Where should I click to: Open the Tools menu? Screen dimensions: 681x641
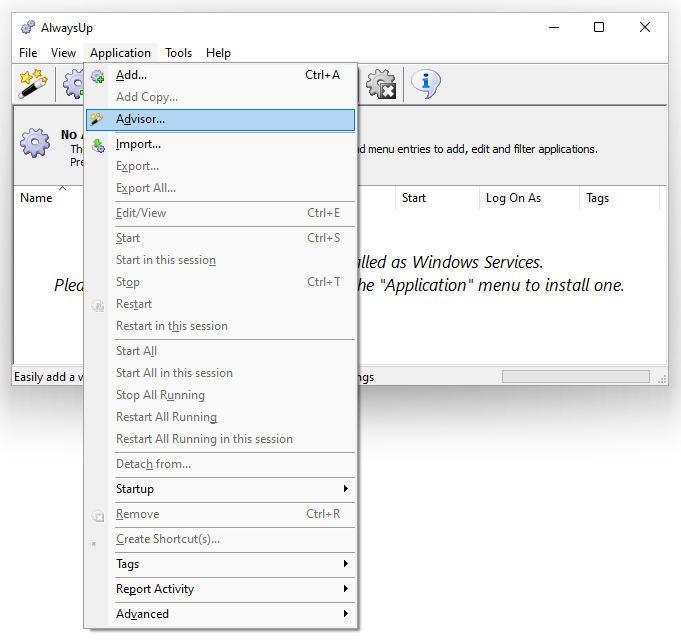pyautogui.click(x=179, y=53)
